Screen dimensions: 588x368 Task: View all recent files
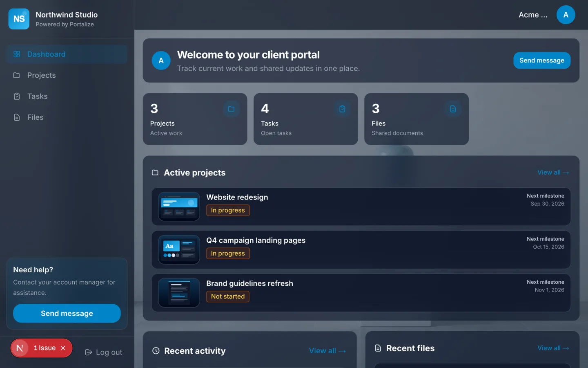553,348
